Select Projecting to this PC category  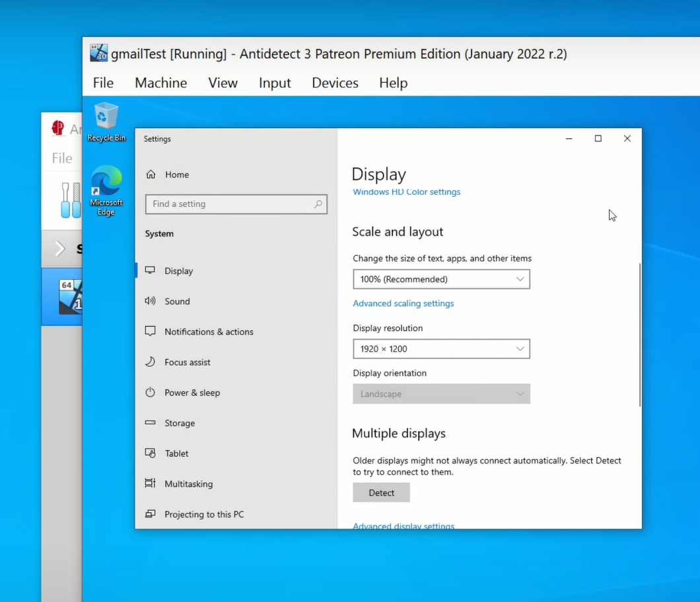[236, 514]
